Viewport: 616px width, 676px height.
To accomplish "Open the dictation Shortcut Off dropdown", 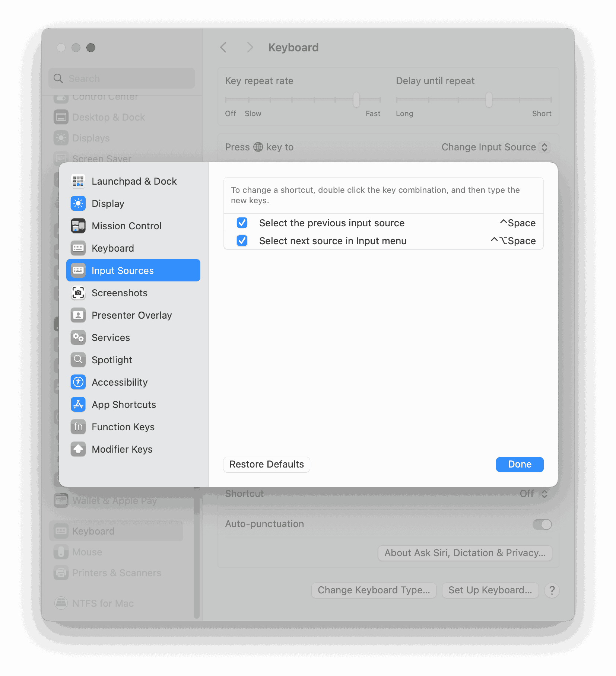I will pos(534,494).
